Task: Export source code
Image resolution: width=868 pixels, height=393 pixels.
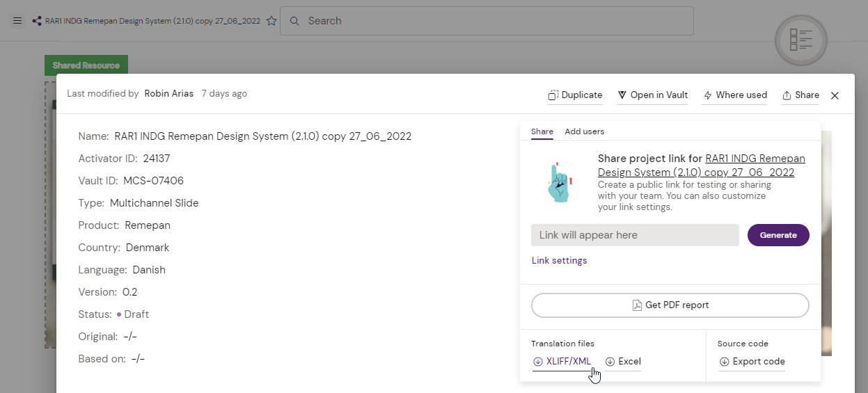Action: (x=752, y=361)
